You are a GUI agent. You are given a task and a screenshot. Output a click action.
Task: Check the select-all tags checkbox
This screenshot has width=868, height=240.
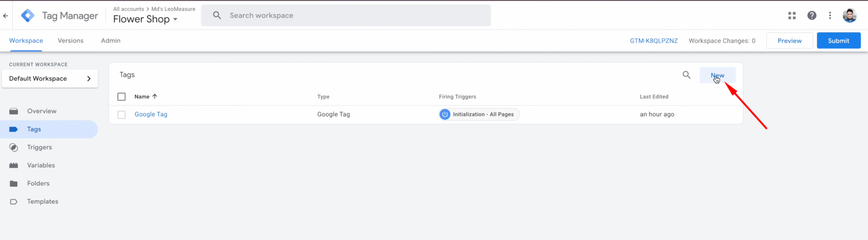pos(121,97)
